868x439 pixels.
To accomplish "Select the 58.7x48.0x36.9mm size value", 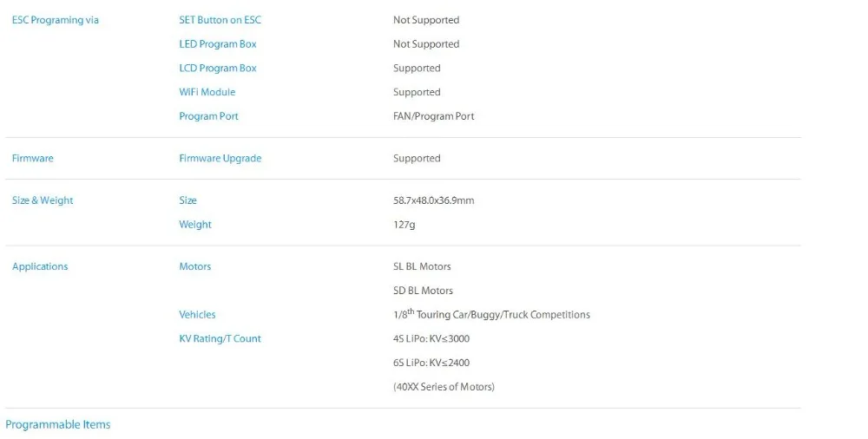I will click(x=433, y=200).
